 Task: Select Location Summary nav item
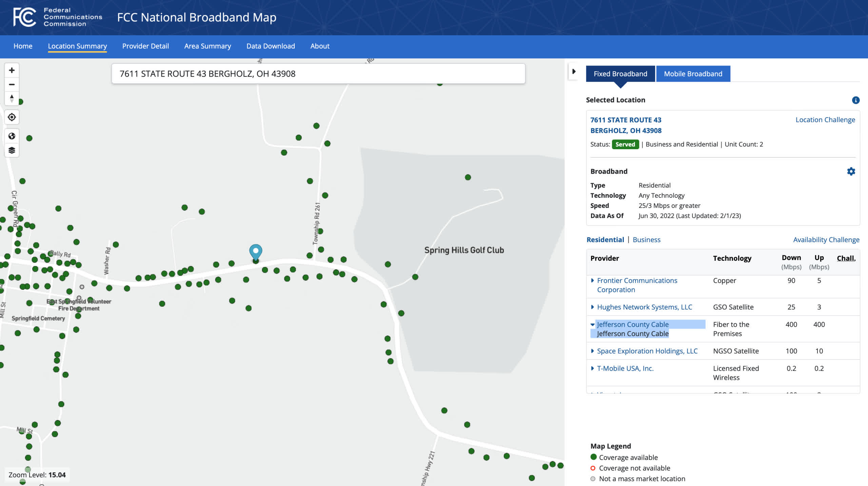click(77, 46)
